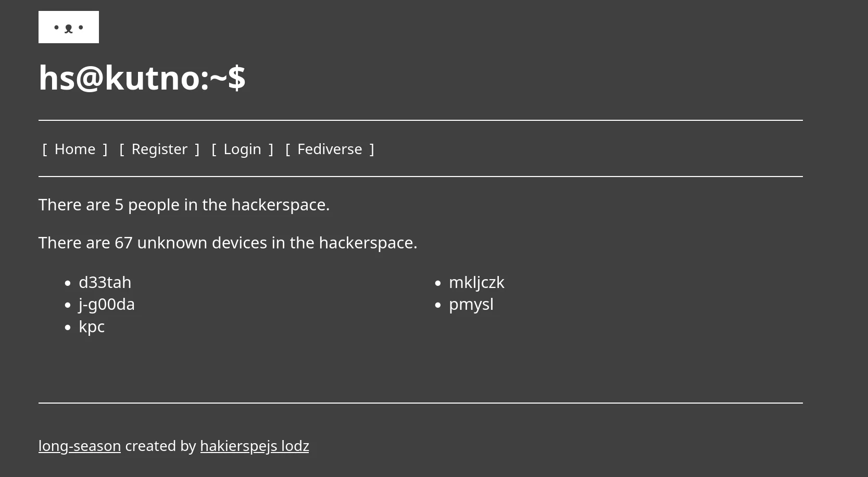Screen dimensions: 868x477
Task: Click the number 67 in devices count
Action: pos(123,243)
